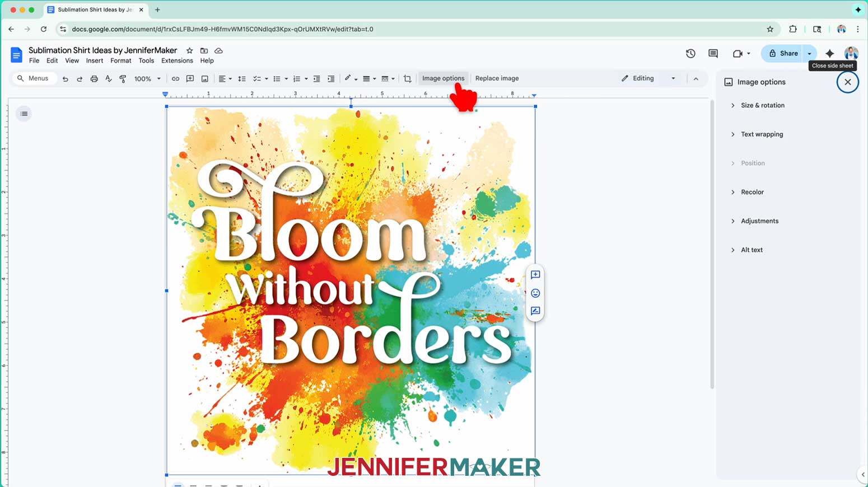Image resolution: width=868 pixels, height=487 pixels.
Task: Open the Edit menu
Action: click(x=52, y=61)
